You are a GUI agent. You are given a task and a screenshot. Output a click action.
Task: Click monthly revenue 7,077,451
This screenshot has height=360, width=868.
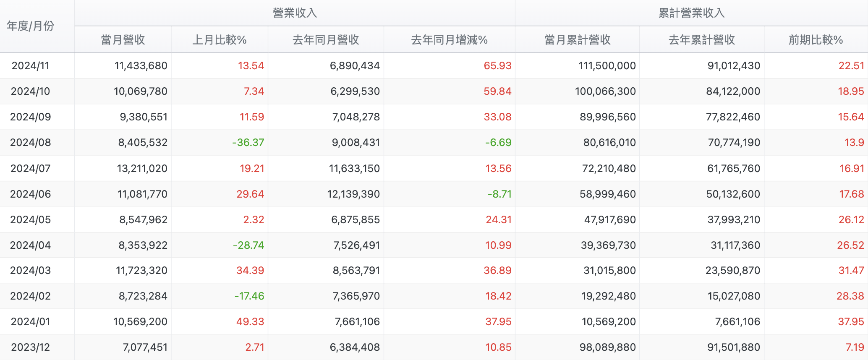145,347
